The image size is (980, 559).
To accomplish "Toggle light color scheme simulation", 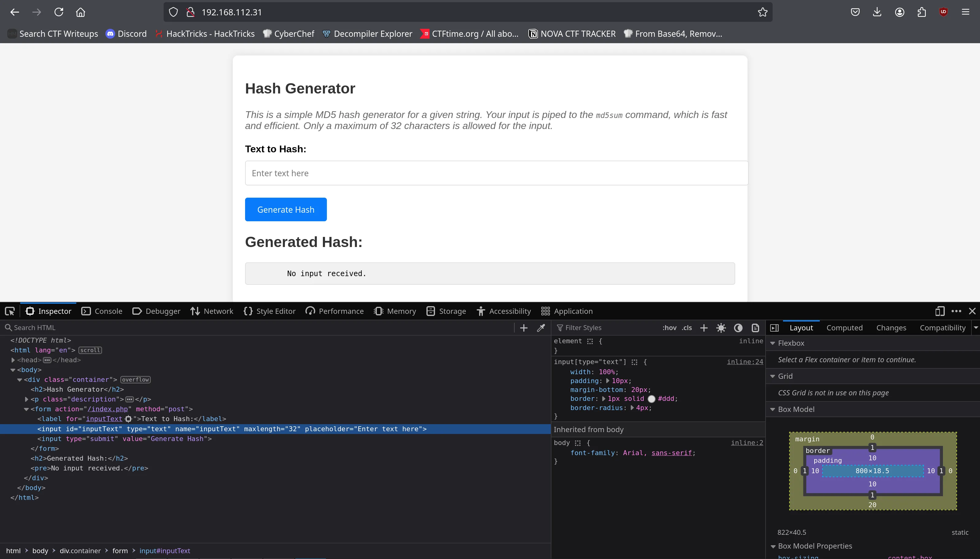I will 721,328.
